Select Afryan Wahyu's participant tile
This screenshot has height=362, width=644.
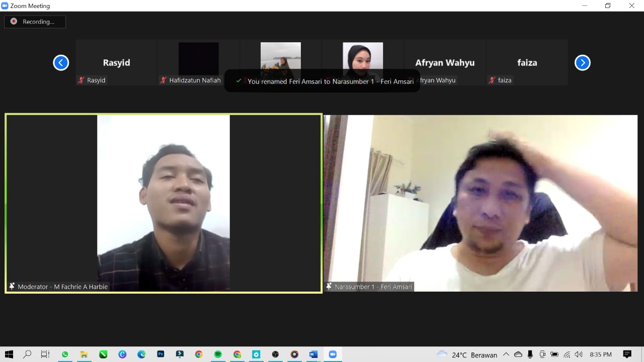coord(444,63)
